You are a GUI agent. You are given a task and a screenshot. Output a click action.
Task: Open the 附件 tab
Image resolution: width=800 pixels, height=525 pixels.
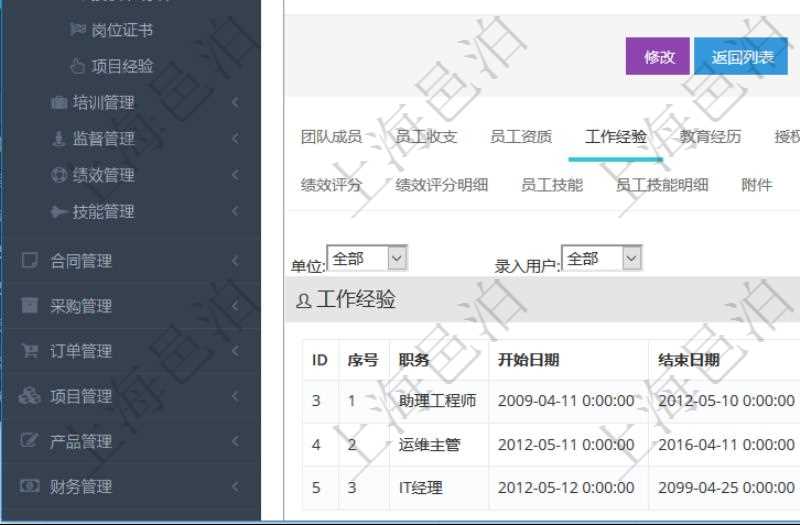point(757,185)
